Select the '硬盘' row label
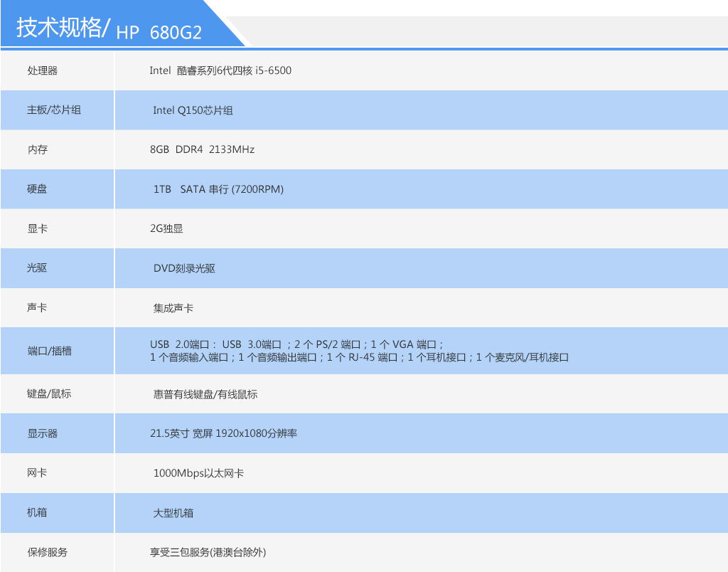 pos(37,189)
